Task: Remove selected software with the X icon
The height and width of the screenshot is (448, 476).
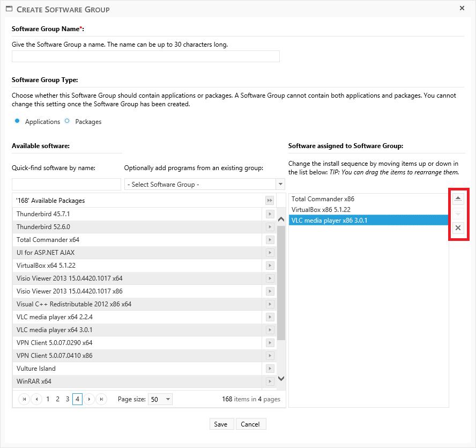Action: click(x=458, y=229)
